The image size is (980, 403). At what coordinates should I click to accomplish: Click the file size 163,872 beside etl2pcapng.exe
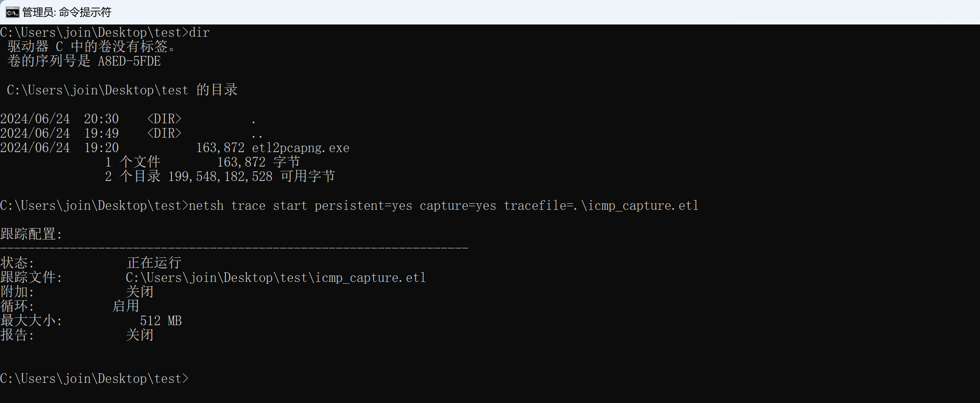220,148
